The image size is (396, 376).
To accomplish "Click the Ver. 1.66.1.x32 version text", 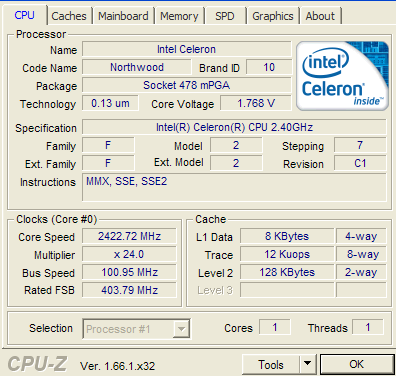I will (118, 366).
